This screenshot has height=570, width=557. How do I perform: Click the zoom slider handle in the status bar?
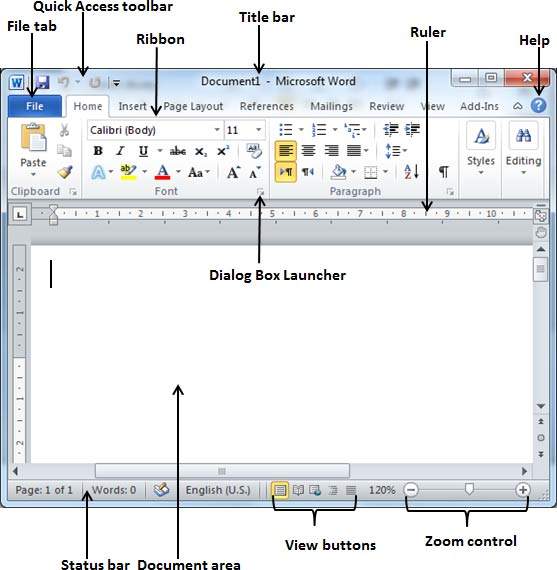click(x=469, y=489)
